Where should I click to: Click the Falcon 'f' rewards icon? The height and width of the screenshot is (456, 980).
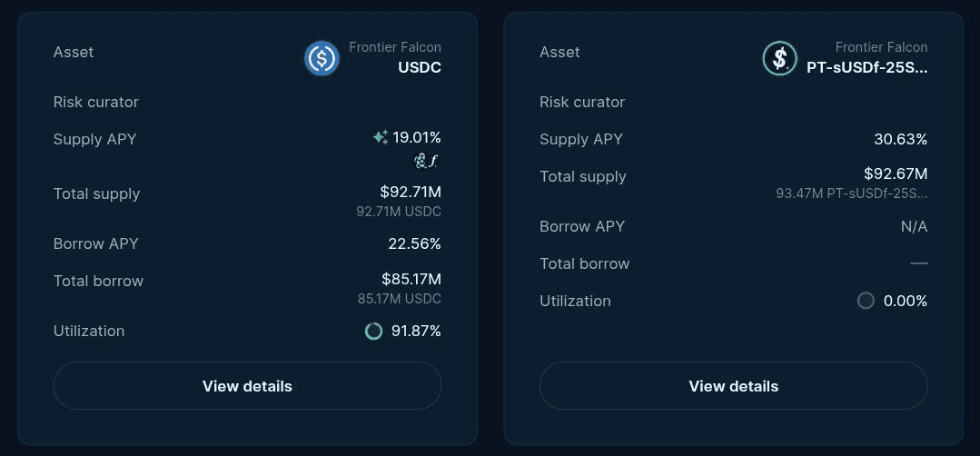(434, 161)
